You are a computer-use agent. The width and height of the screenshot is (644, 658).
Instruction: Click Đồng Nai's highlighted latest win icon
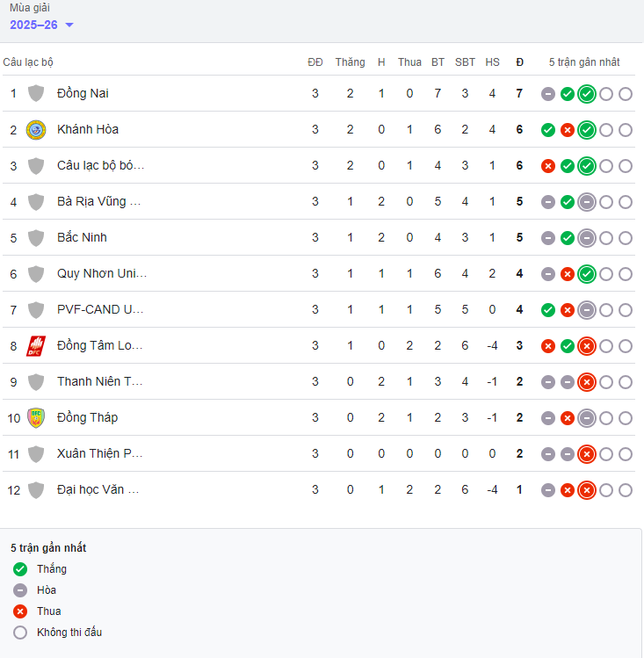587,94
